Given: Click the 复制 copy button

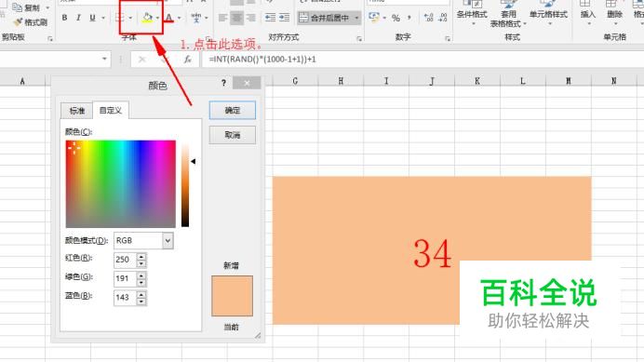Looking at the screenshot, I should pos(26,7).
